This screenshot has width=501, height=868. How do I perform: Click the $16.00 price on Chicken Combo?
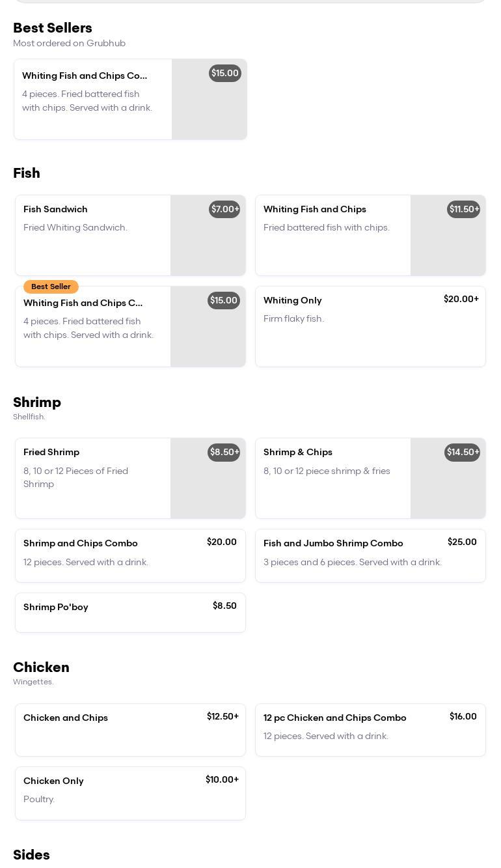[463, 717]
